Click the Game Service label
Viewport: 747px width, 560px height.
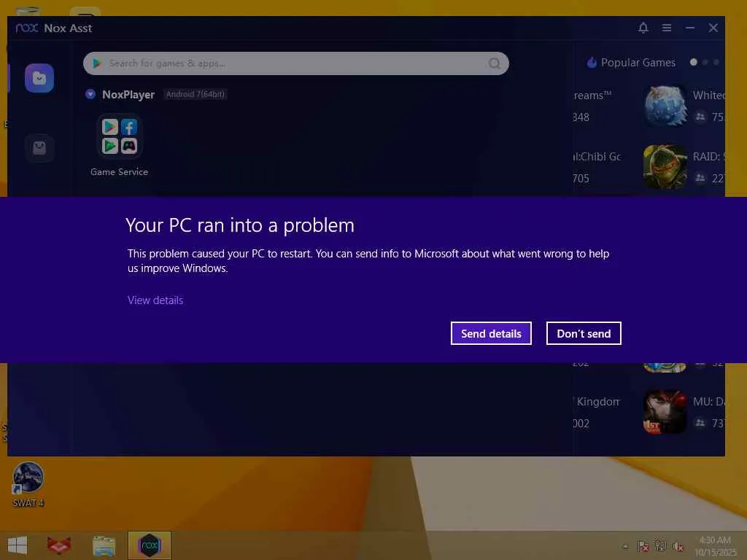click(119, 172)
